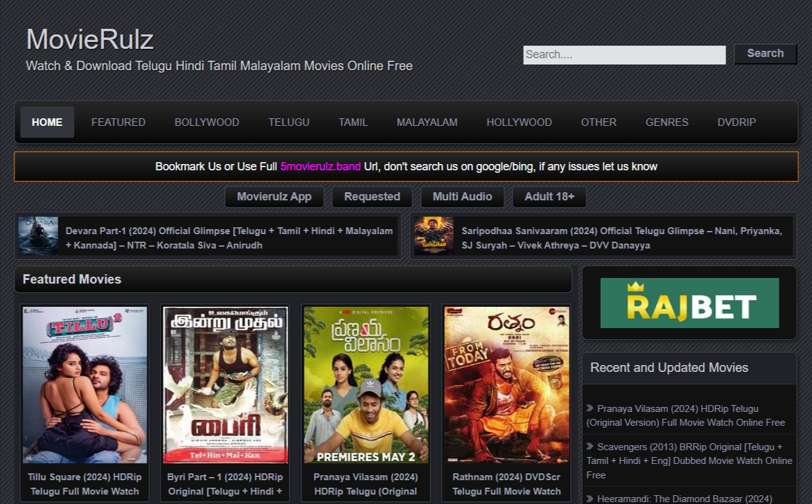Open the FEATURED menu item
This screenshot has height=504, width=812.
point(118,122)
